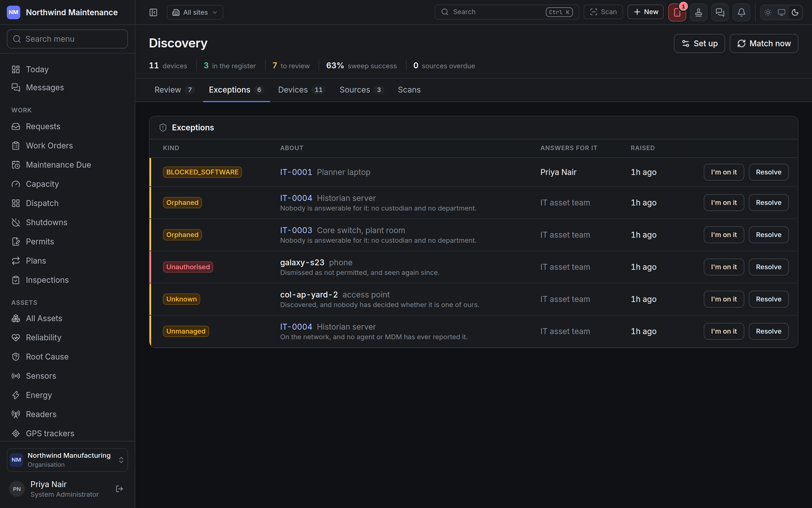Viewport: 812px width, 508px height.
Task: Open Messages in the sidebar
Action: point(67,87)
